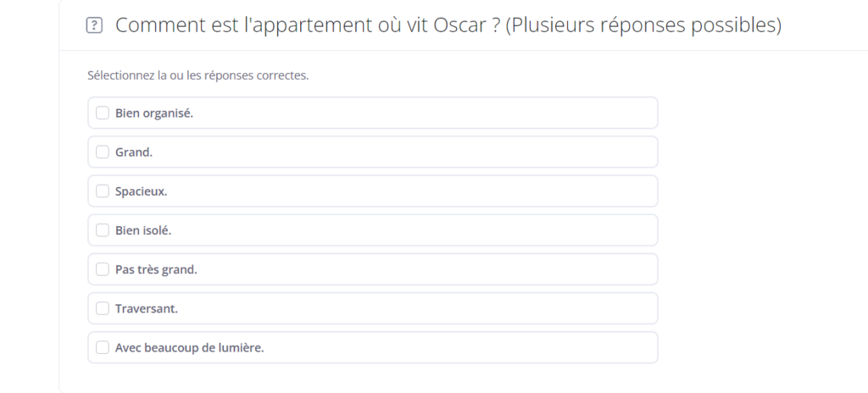Click the '(Plusieurs réponses possibles)' text in heading

[643, 25]
